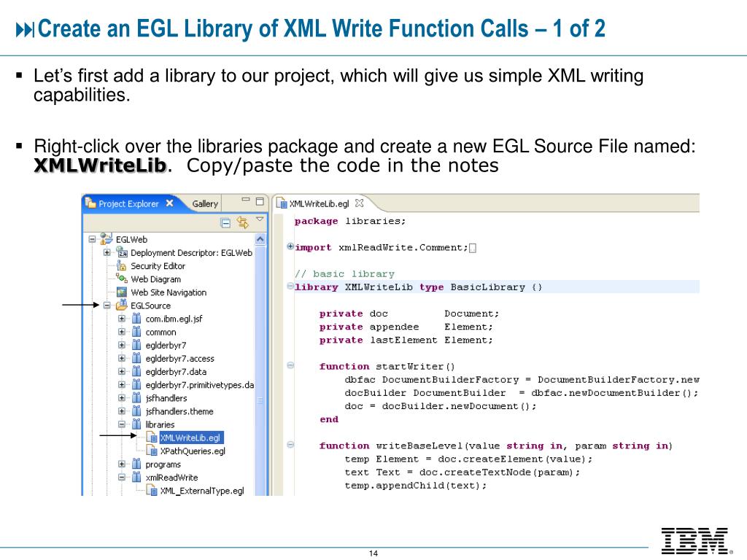Click the EGLSource folder icon
This screenshot has width=747, height=560.
pyautogui.click(x=122, y=305)
